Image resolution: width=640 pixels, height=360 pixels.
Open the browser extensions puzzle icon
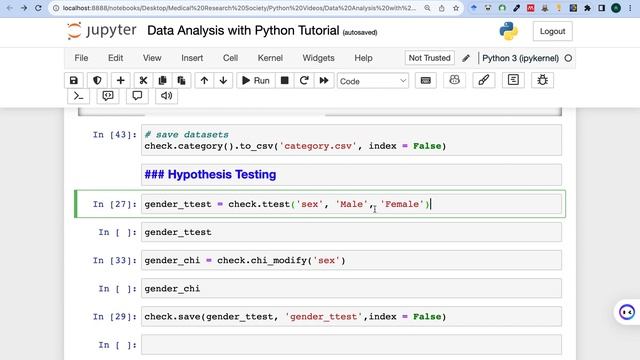587,8
